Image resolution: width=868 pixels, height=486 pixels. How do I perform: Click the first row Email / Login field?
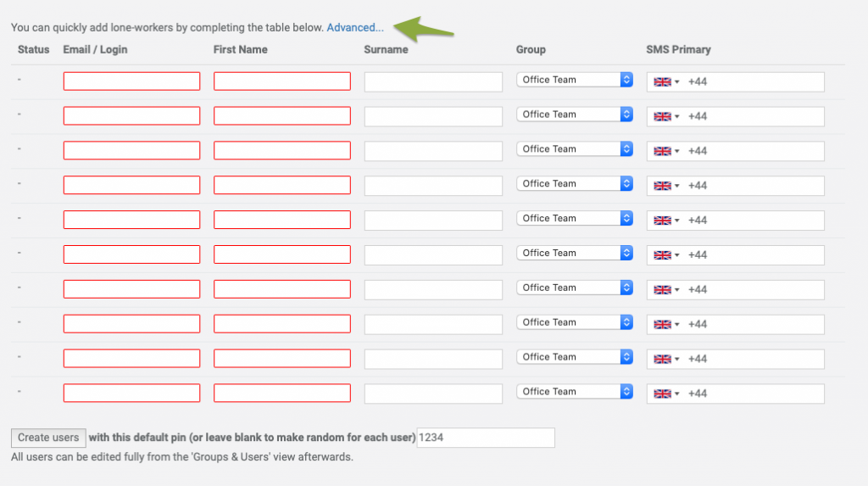[131, 81]
